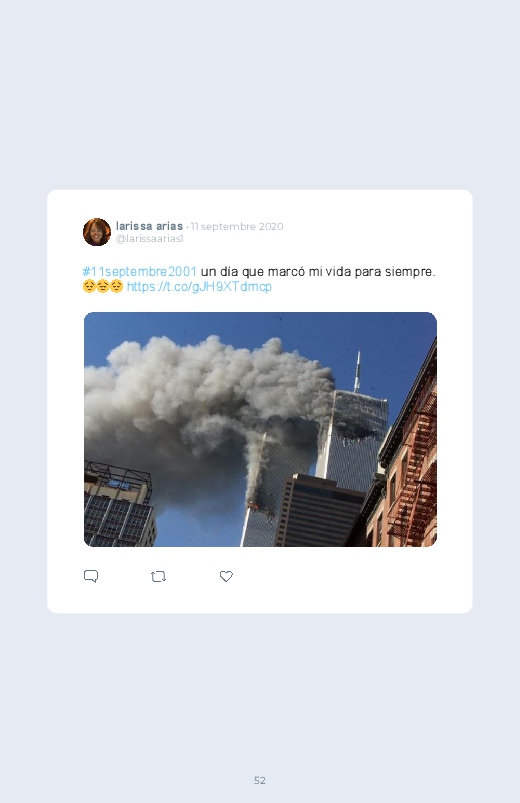Click the flames on the burning tower
The height and width of the screenshot is (803, 520).
[255, 506]
